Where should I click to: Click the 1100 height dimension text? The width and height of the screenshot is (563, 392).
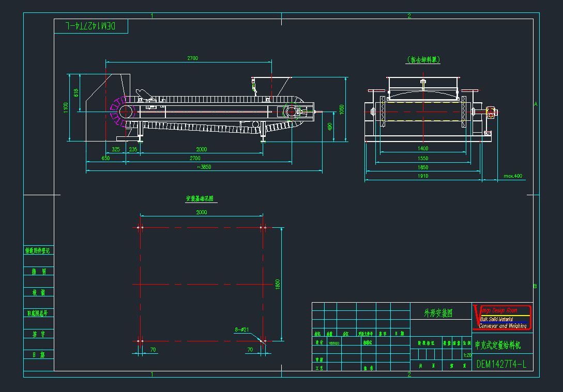[66, 107]
